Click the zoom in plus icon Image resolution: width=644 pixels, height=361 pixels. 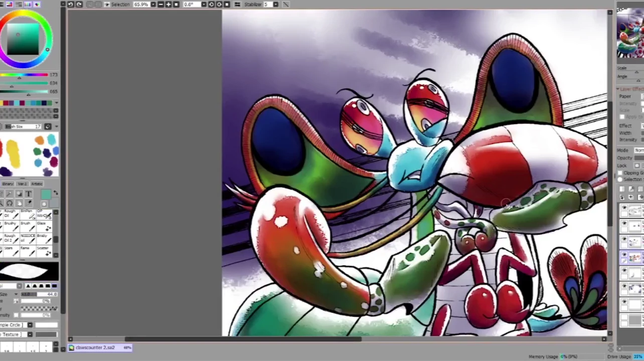point(169,5)
